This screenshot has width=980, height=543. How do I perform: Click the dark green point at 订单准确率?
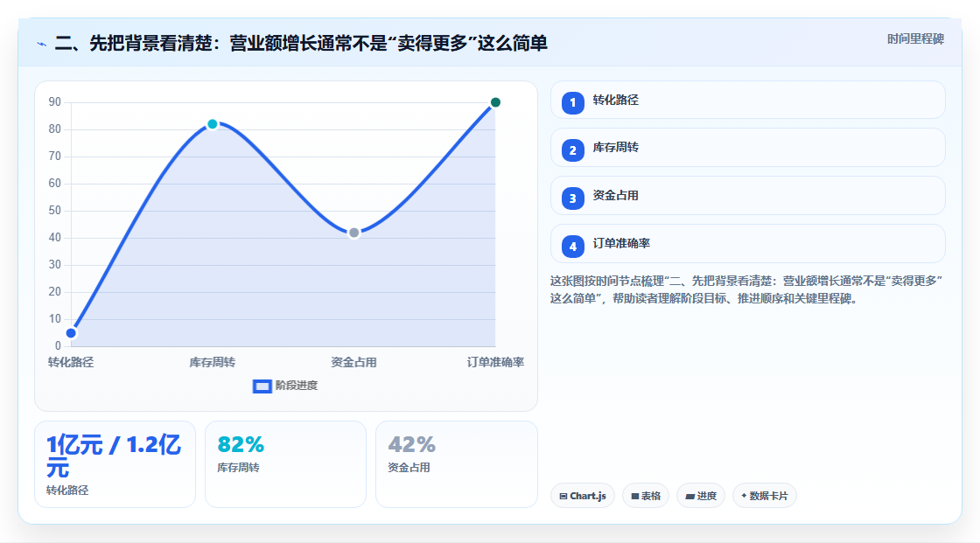(x=495, y=102)
